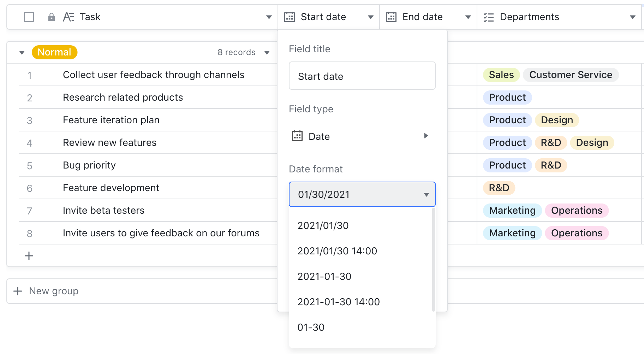This screenshot has width=644, height=354.
Task: Click the Date field type icon
Action: click(x=298, y=136)
